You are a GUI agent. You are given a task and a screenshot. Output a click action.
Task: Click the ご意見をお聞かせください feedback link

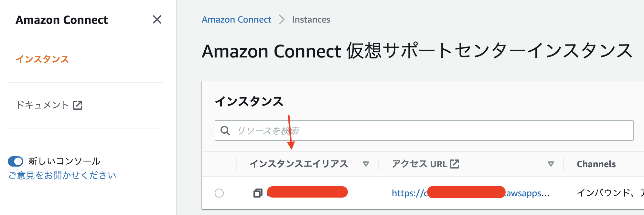pos(62,175)
